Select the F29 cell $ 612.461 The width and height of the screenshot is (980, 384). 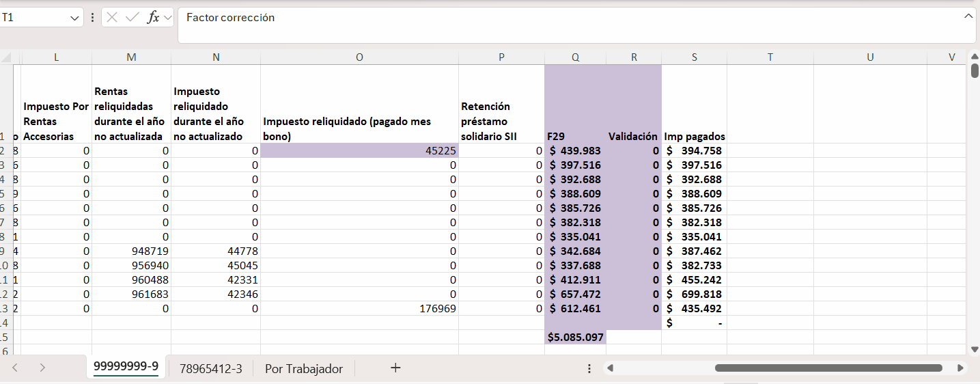click(576, 308)
